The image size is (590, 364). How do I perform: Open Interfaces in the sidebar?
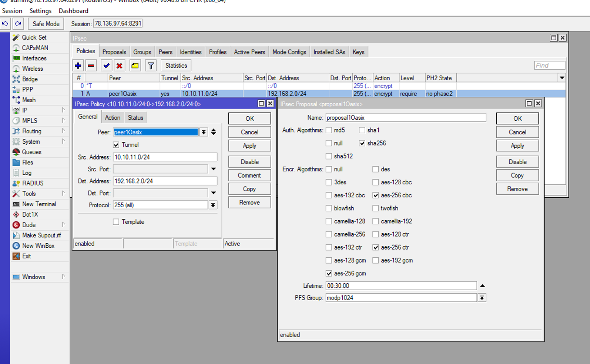coord(34,58)
